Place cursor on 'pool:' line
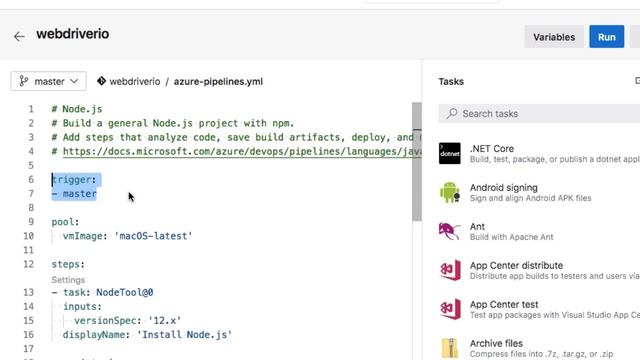Image resolution: width=640 pixels, height=360 pixels. point(65,222)
